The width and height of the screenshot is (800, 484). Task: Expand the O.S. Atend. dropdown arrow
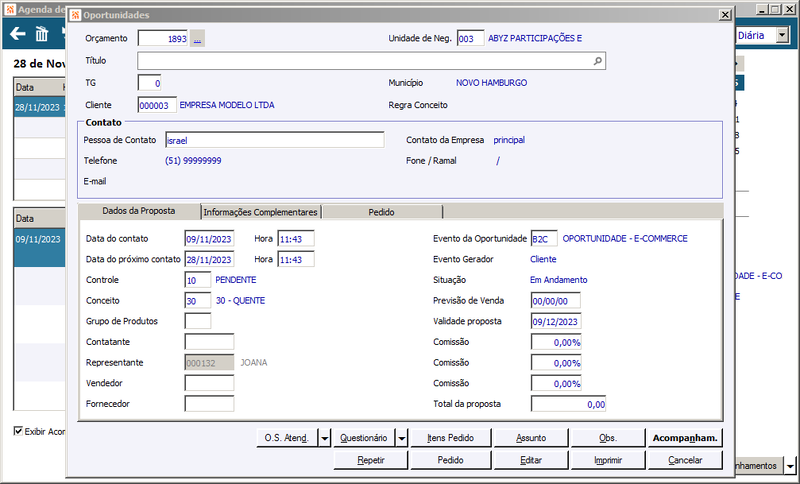point(324,438)
